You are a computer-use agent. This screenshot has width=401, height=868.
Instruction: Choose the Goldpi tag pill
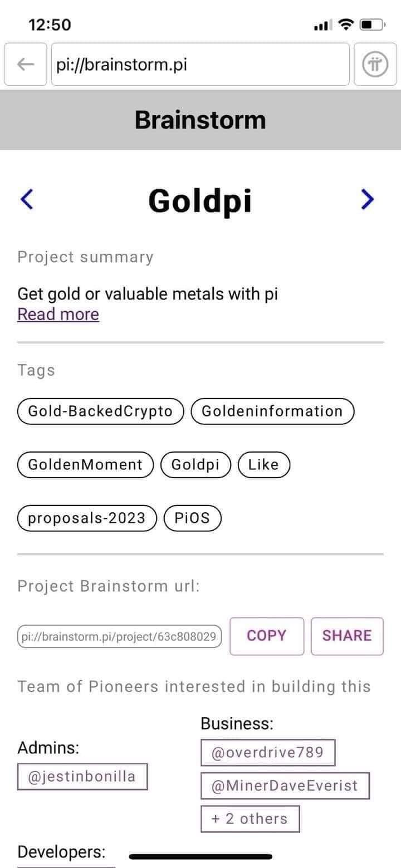click(195, 465)
